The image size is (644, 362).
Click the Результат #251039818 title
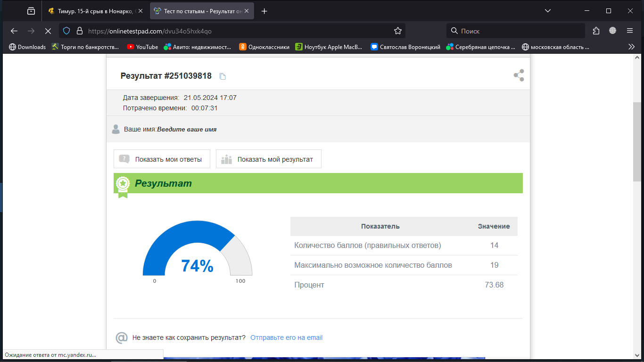(166, 76)
